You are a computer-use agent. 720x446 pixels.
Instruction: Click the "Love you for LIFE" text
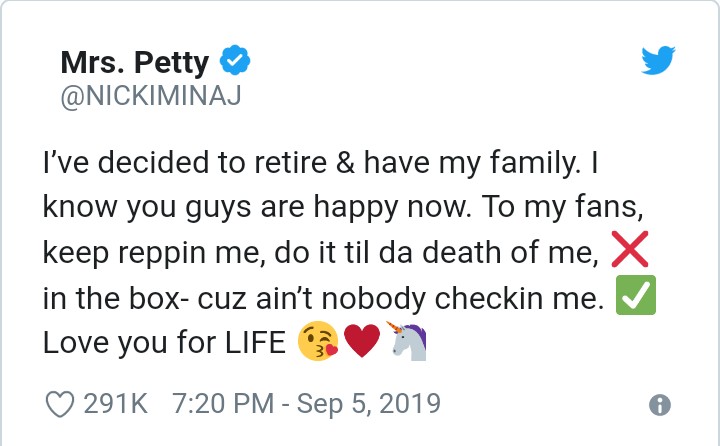(164, 343)
